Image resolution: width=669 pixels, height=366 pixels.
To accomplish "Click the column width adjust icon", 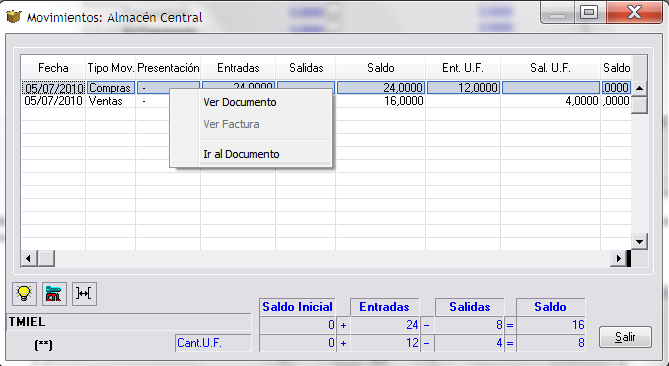I will pos(84,293).
